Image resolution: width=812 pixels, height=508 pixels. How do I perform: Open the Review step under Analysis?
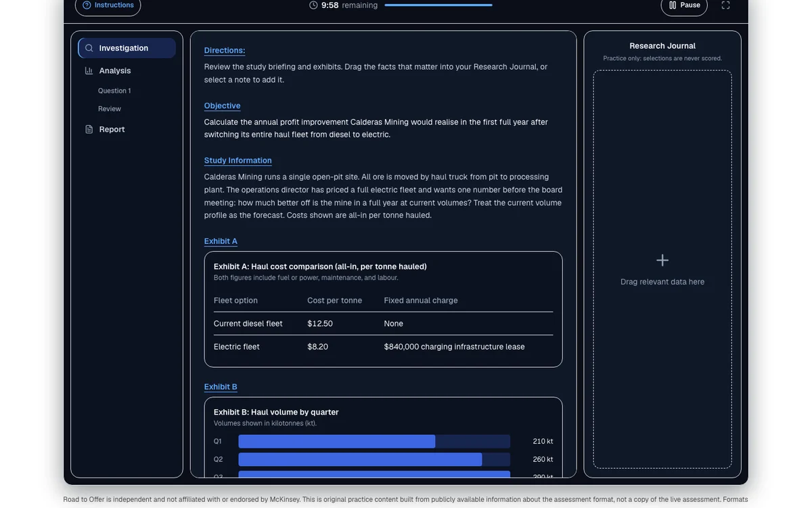coord(110,109)
